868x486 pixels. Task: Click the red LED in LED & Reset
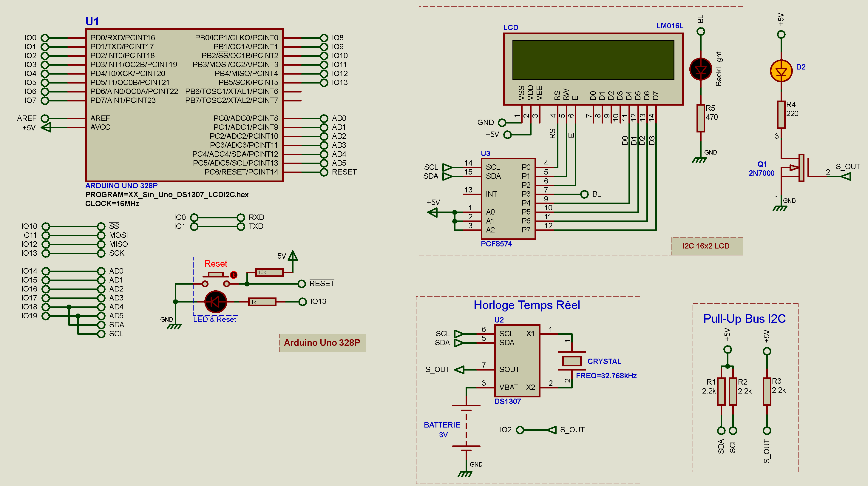point(216,302)
